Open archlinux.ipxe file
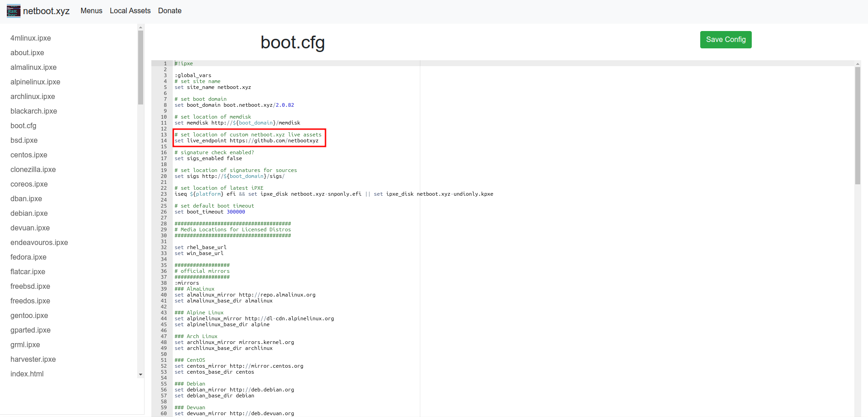 (x=33, y=96)
